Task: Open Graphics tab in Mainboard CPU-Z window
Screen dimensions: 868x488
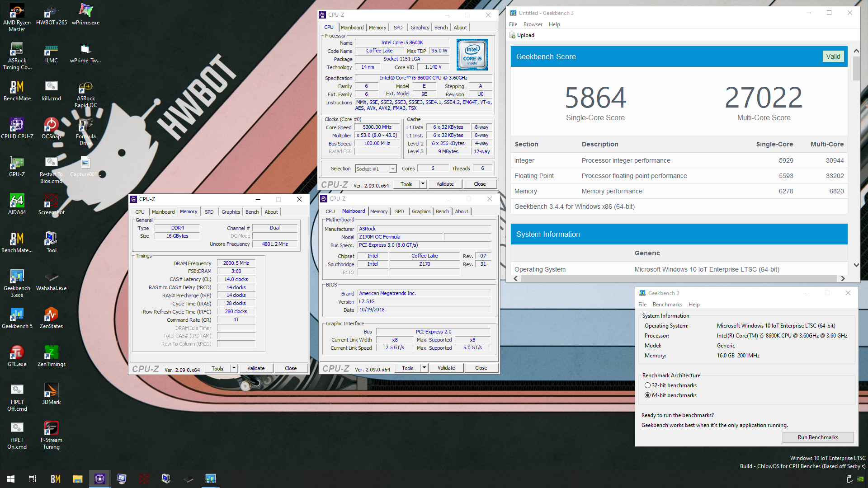Action: [421, 211]
